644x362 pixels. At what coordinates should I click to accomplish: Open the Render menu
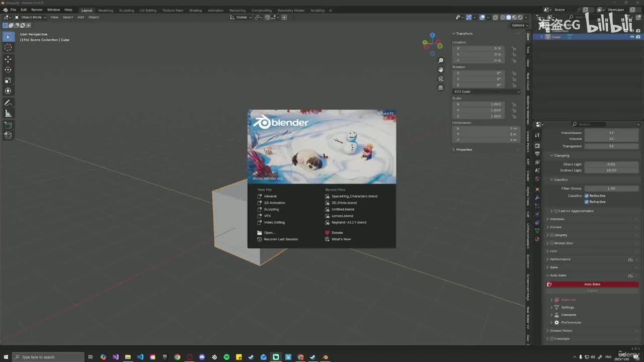[37, 10]
